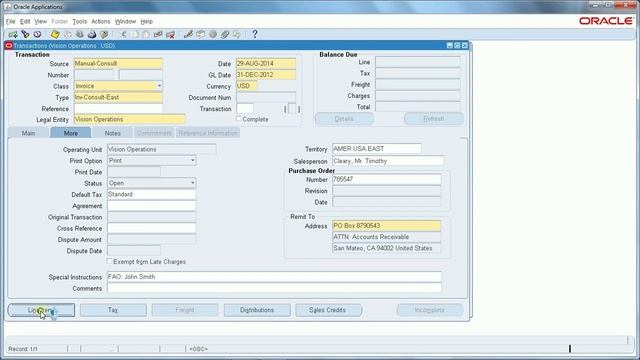
Task: Click the Window Help question mark icon
Action: point(255,34)
